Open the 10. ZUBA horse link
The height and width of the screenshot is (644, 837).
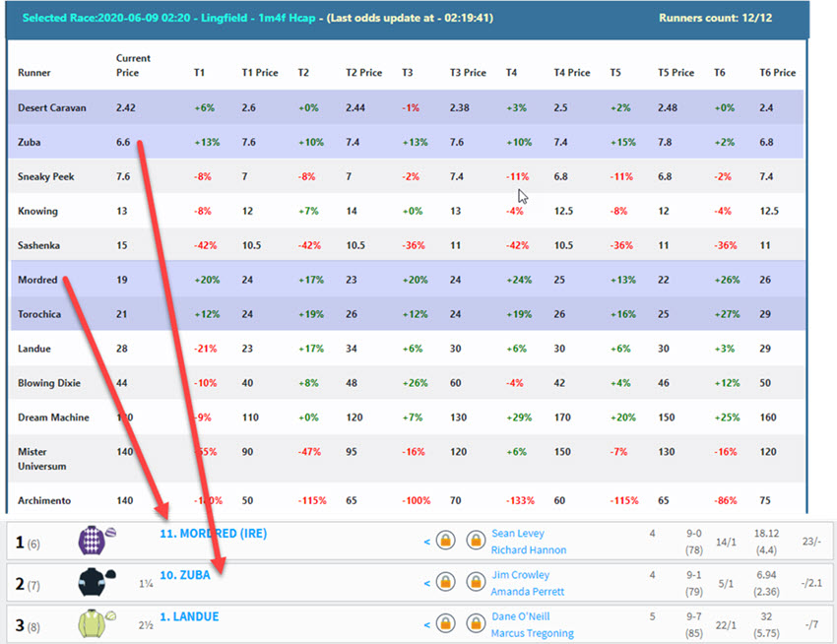point(184,575)
